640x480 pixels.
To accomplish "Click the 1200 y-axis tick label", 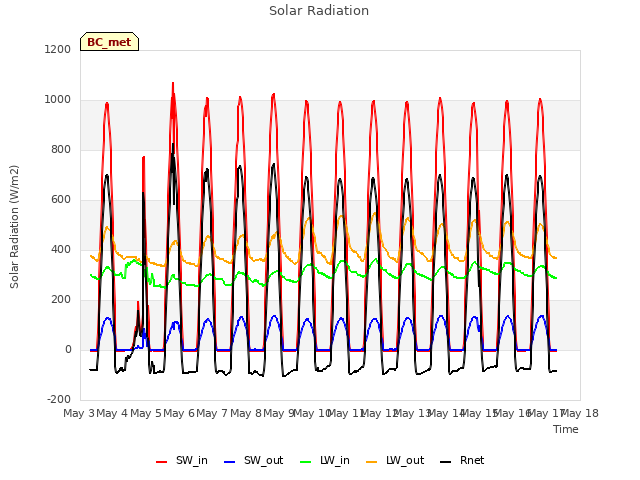I will pyautogui.click(x=58, y=49).
